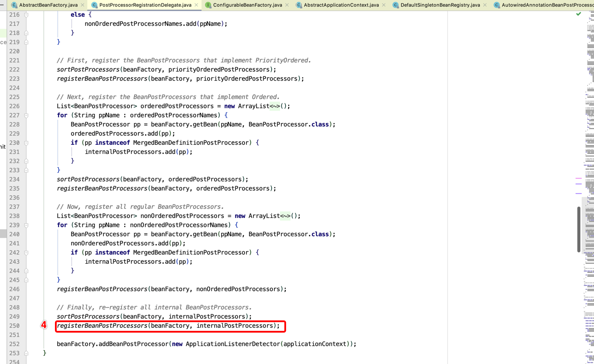Collapse the if block at line 230
Viewport: 594px width, 364px height.
(x=26, y=143)
